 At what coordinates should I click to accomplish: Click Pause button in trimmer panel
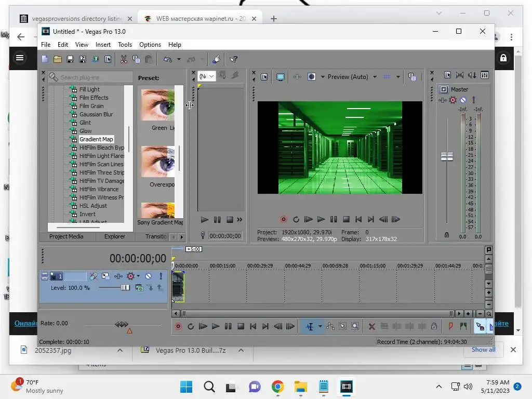click(x=217, y=220)
